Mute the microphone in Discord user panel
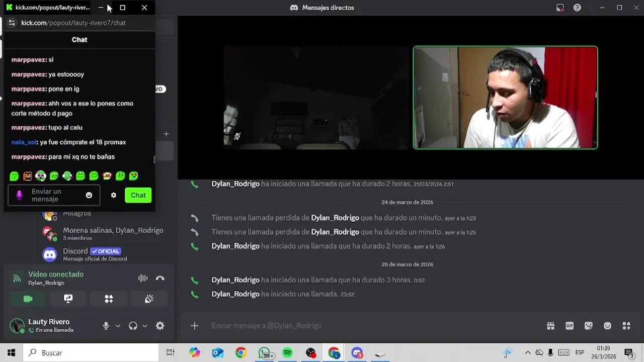The image size is (644, 362). tap(106, 326)
